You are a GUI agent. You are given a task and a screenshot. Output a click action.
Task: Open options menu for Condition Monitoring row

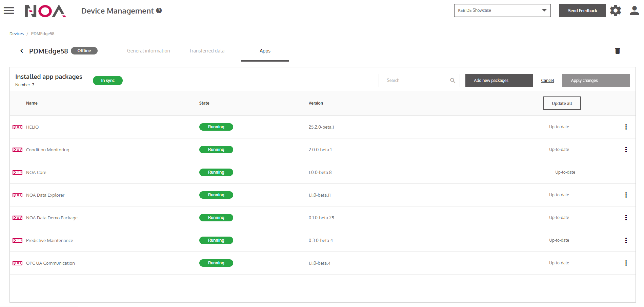(626, 150)
